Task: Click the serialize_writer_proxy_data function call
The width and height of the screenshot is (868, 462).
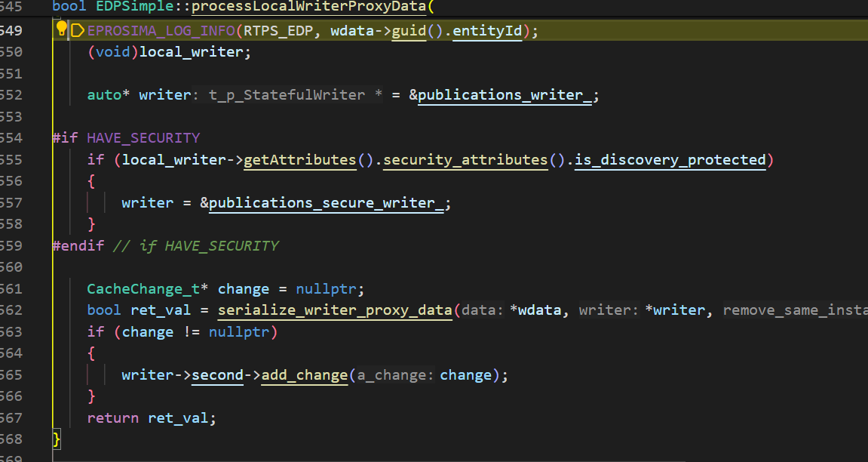Action: (335, 310)
